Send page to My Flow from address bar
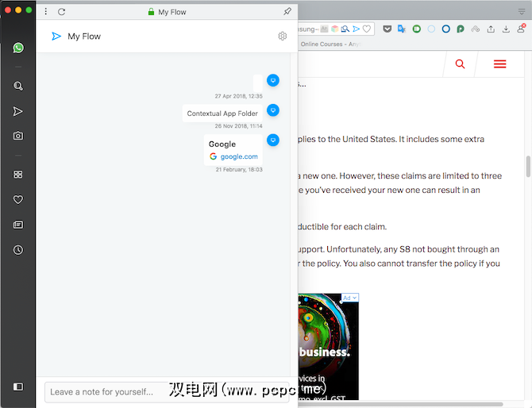 [x=356, y=29]
